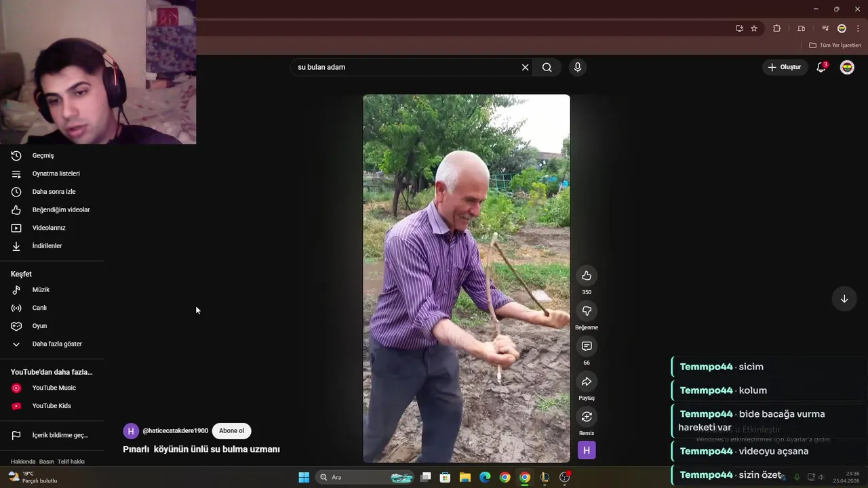Click the Telif hakkı footer link
Screen dimensions: 868x488
(71, 462)
